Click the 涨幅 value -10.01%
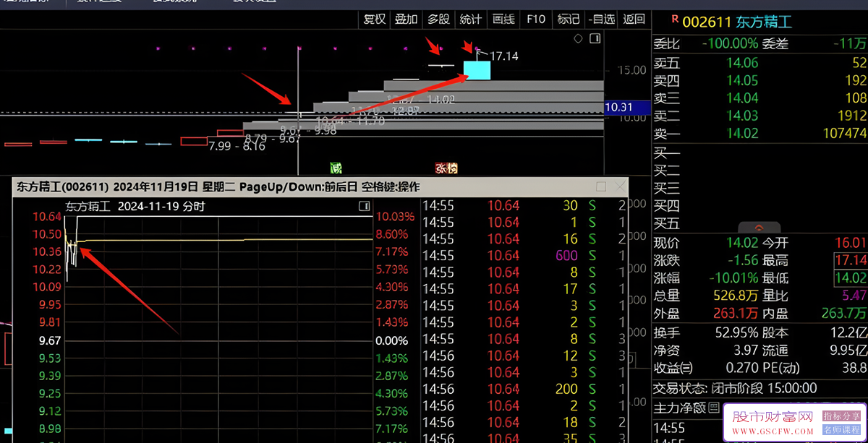 (734, 278)
